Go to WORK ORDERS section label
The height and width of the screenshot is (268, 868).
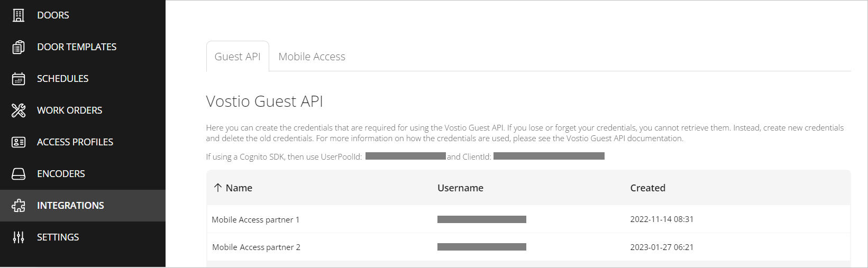pos(70,110)
